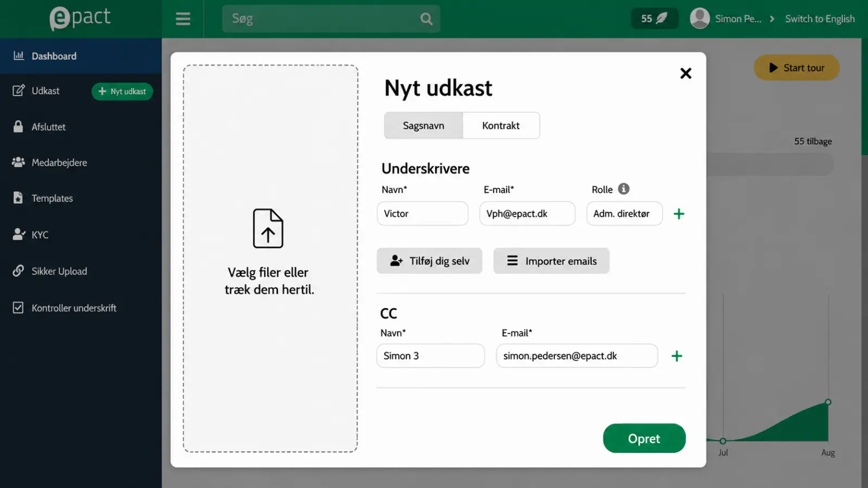Switch to English language link
The height and width of the screenshot is (488, 868).
pos(820,19)
